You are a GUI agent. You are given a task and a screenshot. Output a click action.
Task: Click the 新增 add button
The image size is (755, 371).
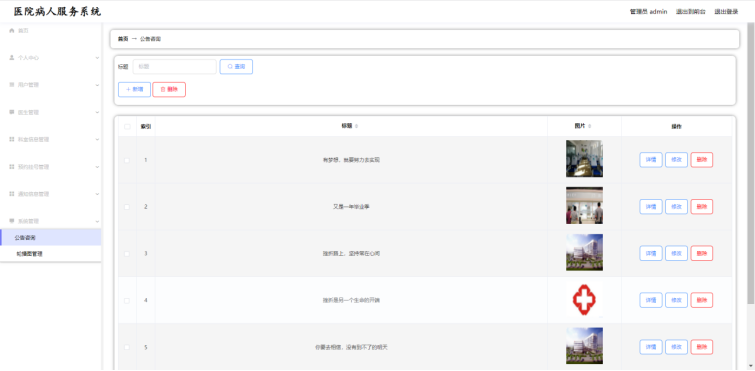(x=134, y=90)
